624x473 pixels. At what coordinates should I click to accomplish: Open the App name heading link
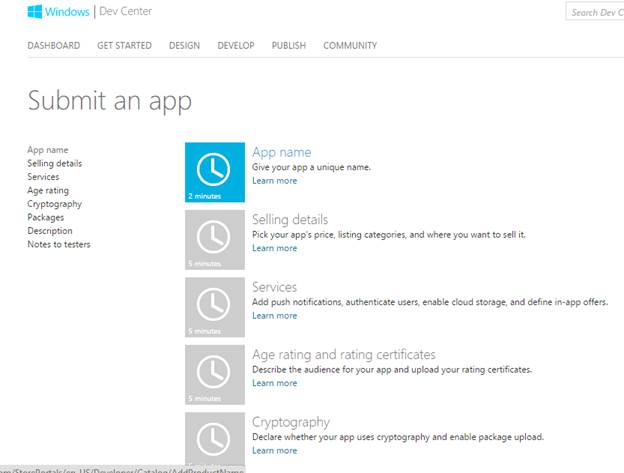pyautogui.click(x=281, y=152)
